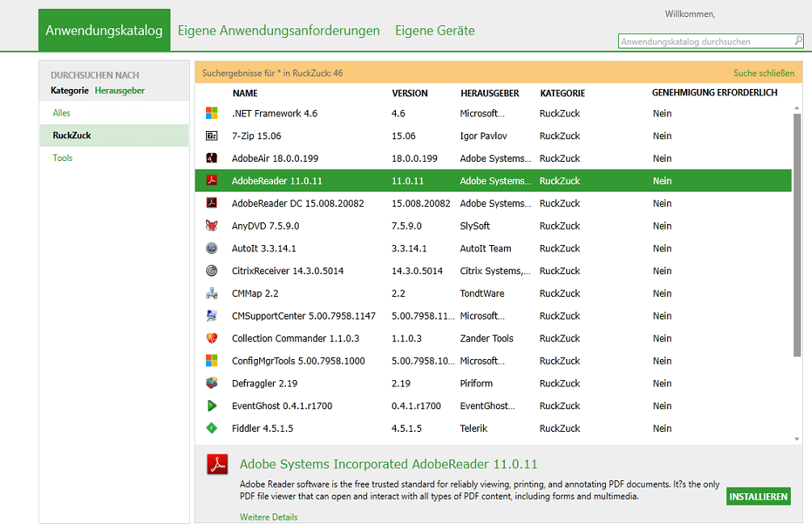812x528 pixels.
Task: Sort by VERSION column header
Action: coord(410,93)
